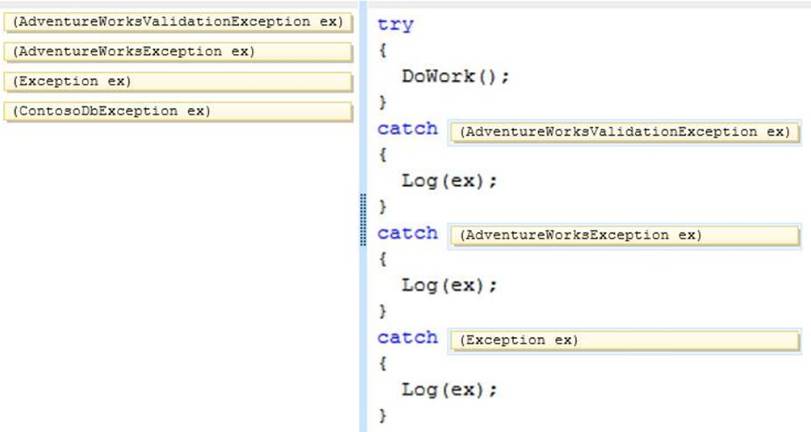Click the opening brace below try
The image size is (811, 432).
(382, 50)
